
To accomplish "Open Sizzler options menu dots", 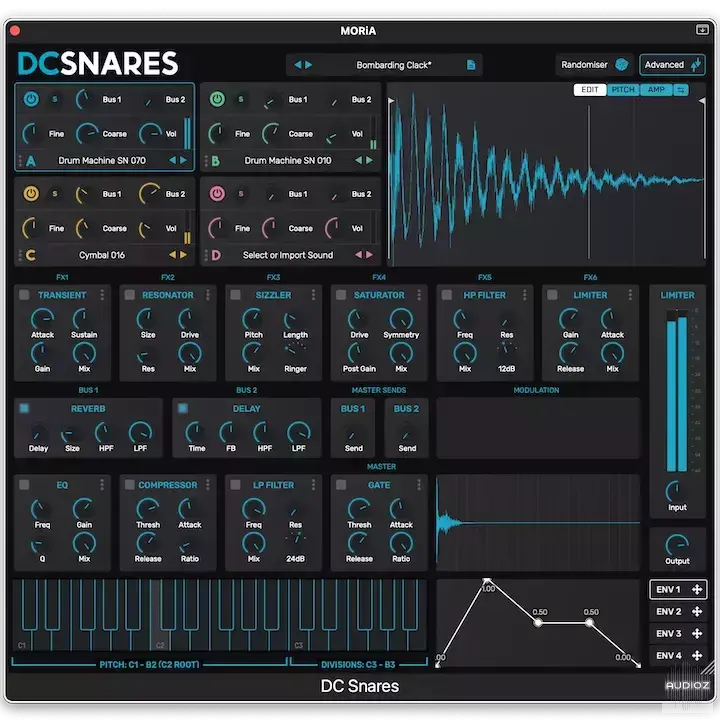I will click(313, 295).
